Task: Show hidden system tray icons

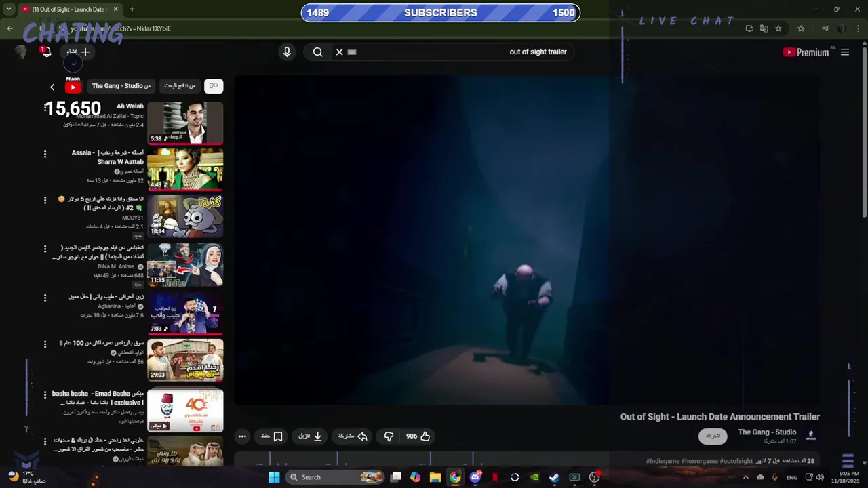Action: pyautogui.click(x=746, y=477)
